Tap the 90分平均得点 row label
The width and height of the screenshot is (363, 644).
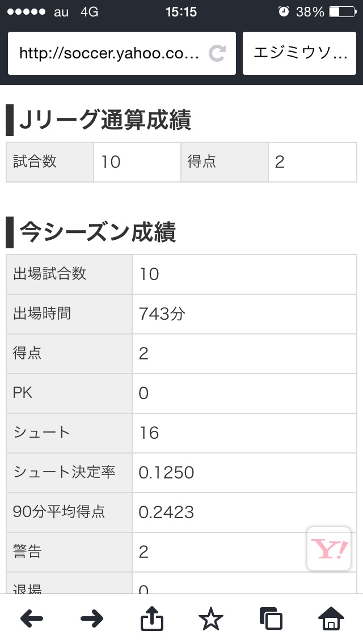tap(59, 512)
